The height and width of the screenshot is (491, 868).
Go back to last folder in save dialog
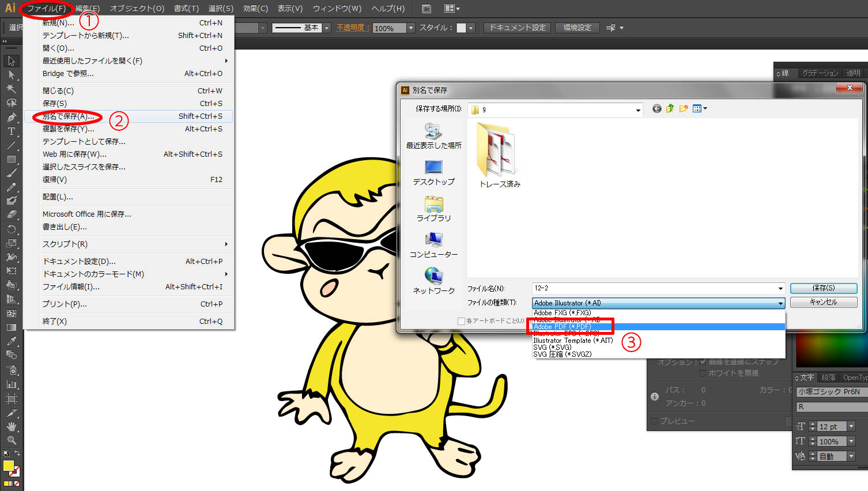pyautogui.click(x=657, y=109)
